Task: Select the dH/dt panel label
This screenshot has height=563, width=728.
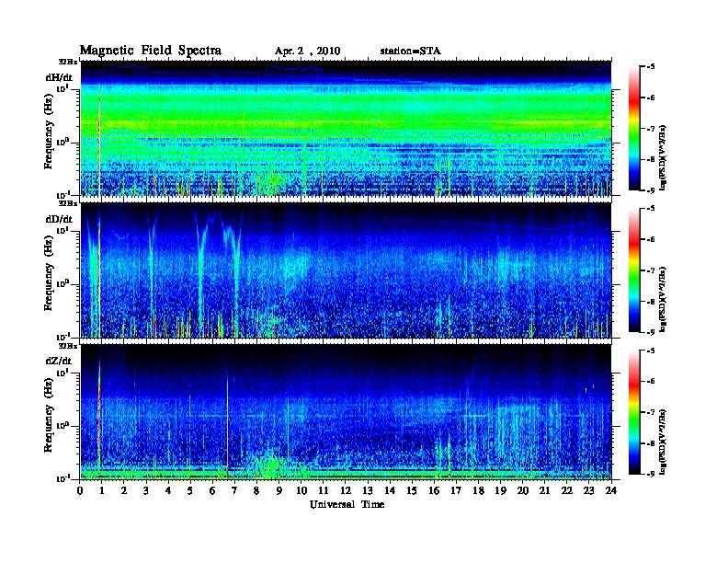Action: tap(59, 77)
